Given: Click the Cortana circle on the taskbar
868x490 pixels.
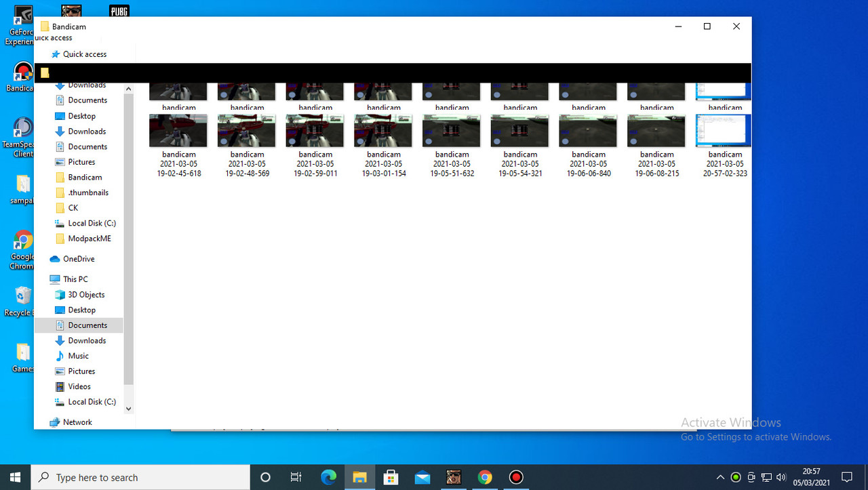Looking at the screenshot, I should pyautogui.click(x=265, y=477).
